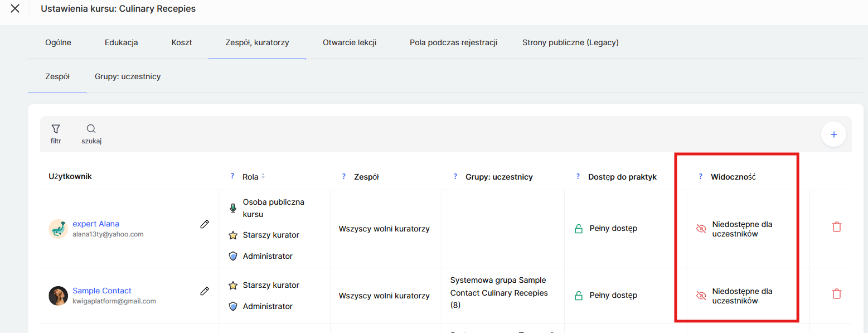Viewport: 868px width, 333px height.
Task: Open search with the szukaj magnifier icon
Action: 91,129
